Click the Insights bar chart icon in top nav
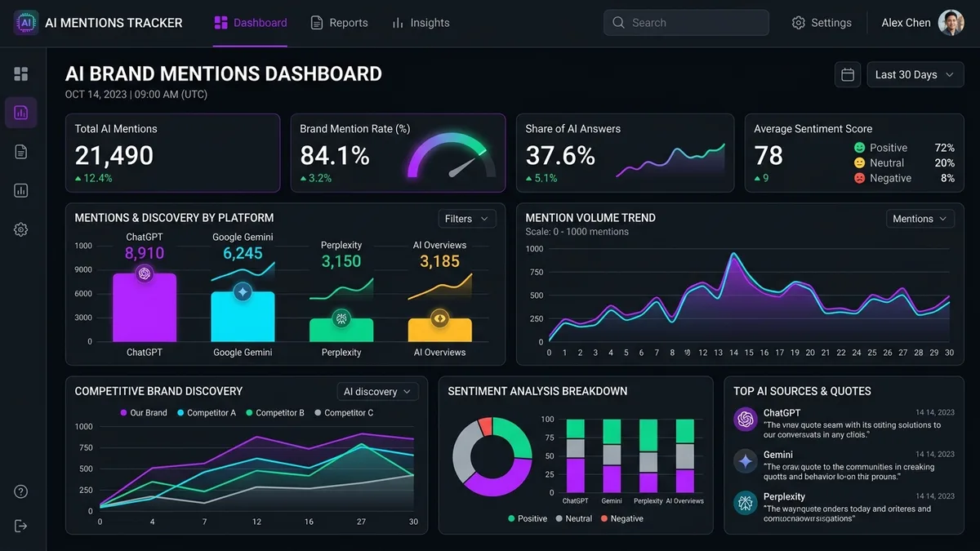This screenshot has width=980, height=551. tap(398, 23)
